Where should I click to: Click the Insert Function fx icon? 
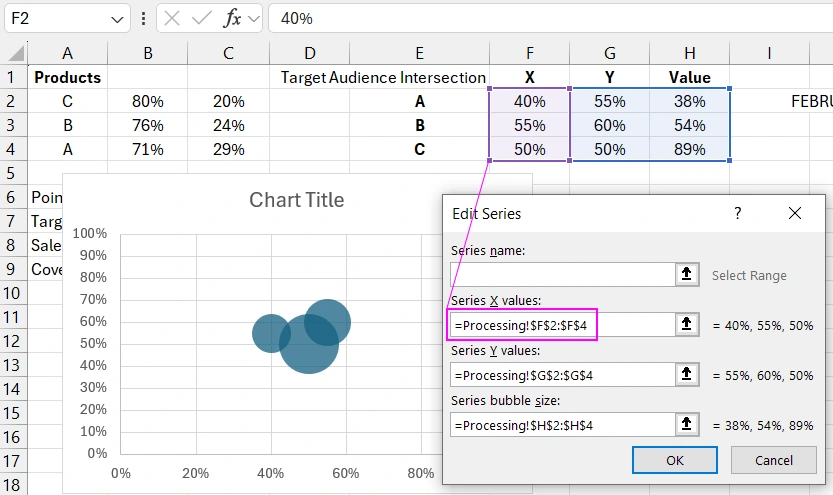232,18
